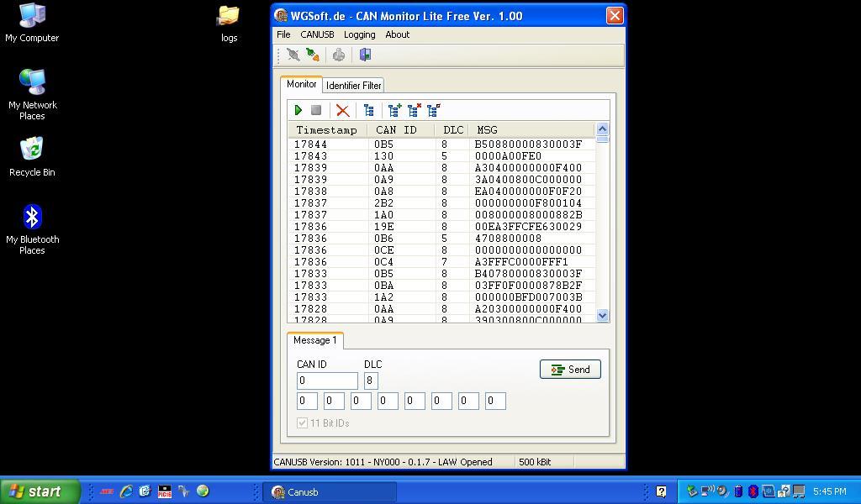Click the third data byte field

361,401
